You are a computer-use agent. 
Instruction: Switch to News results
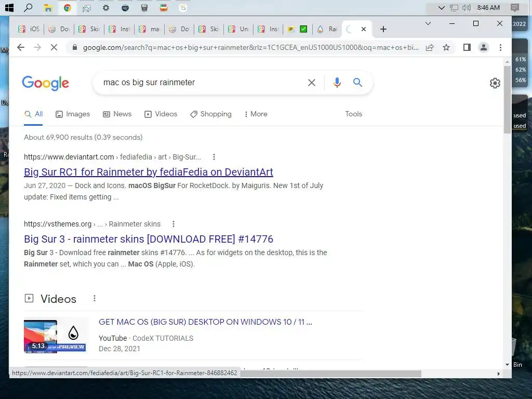click(x=117, y=114)
